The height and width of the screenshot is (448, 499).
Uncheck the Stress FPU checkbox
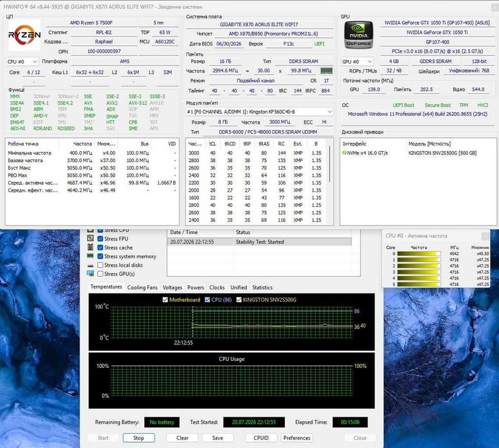[x=100, y=239]
